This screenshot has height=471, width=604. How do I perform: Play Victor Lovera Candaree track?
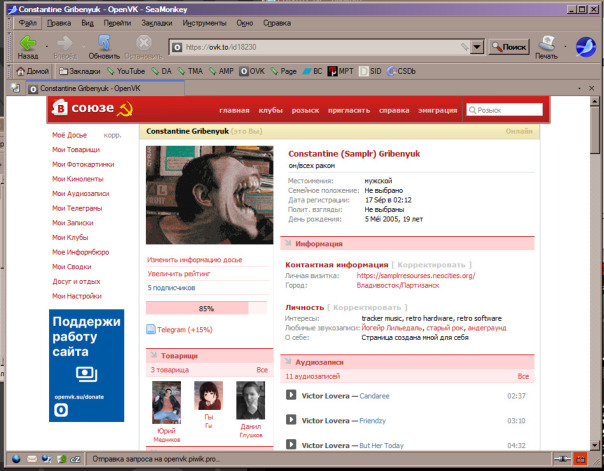[291, 395]
